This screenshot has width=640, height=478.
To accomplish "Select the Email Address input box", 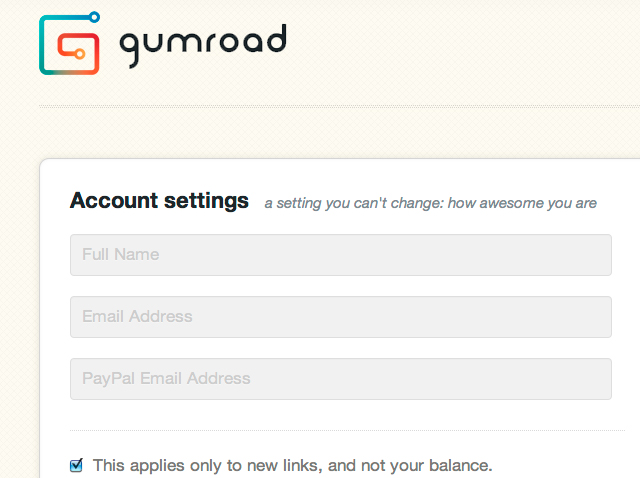I will click(x=341, y=317).
